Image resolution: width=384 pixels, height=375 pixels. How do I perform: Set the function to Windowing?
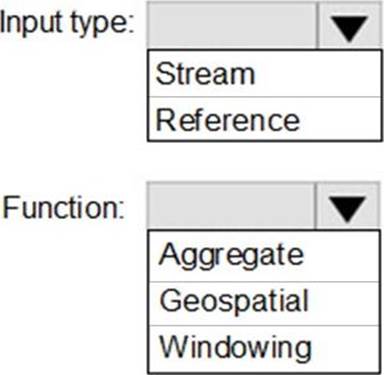pos(264,348)
